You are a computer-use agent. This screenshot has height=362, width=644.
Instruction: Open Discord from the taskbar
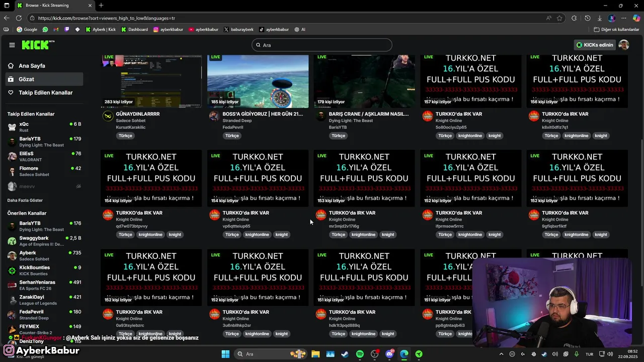pos(389,354)
